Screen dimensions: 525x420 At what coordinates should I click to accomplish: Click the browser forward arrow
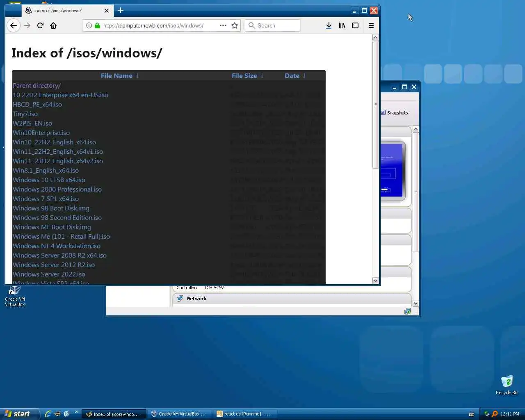click(x=27, y=25)
